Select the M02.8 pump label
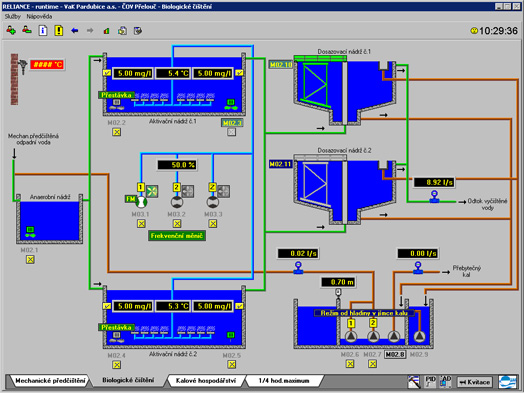 (395, 355)
